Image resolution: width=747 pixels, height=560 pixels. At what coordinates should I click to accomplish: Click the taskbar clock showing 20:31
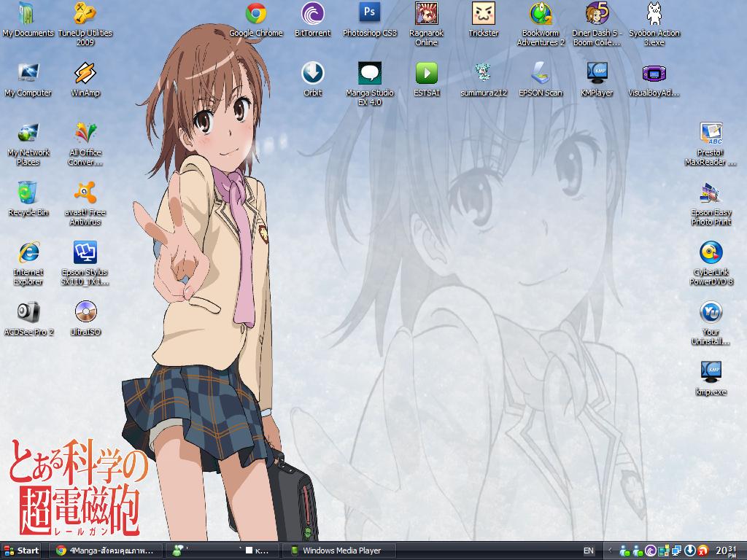tap(727, 551)
